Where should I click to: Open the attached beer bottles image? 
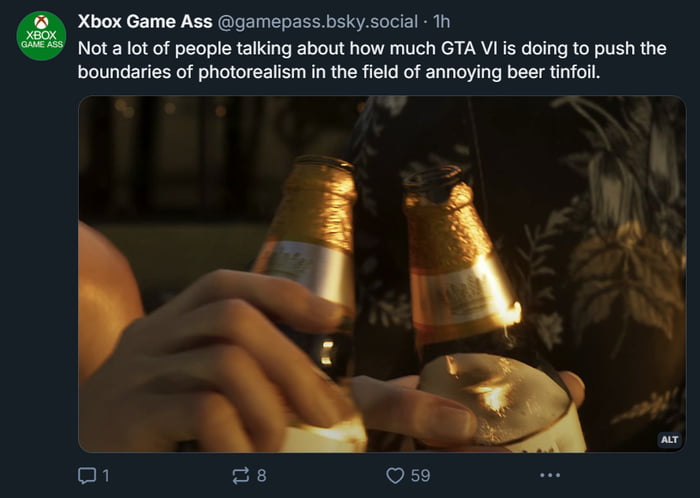click(x=382, y=273)
